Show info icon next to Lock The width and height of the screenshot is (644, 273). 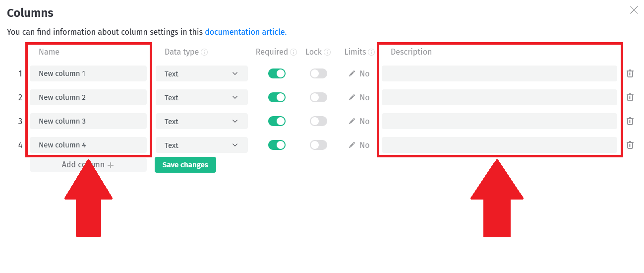point(327,52)
